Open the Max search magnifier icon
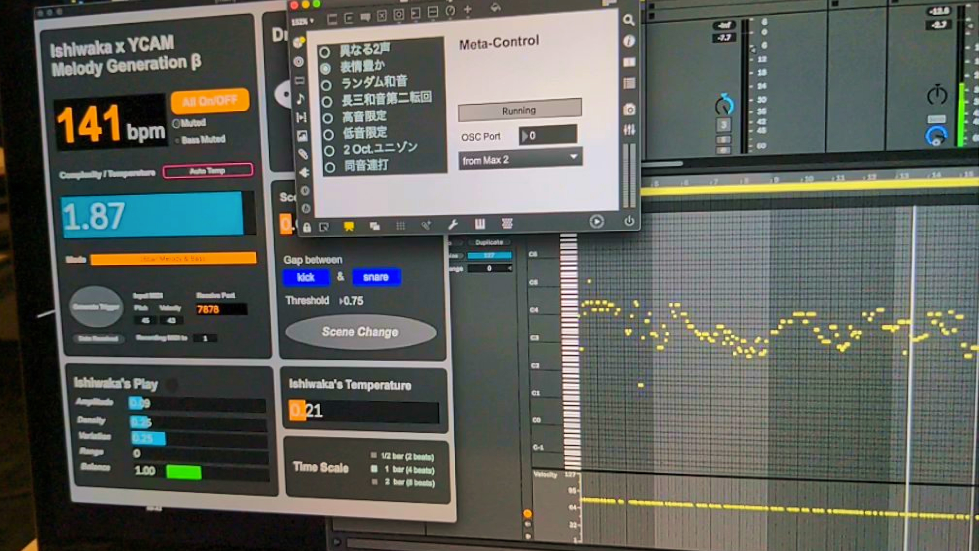The image size is (980, 551). pos(629,20)
